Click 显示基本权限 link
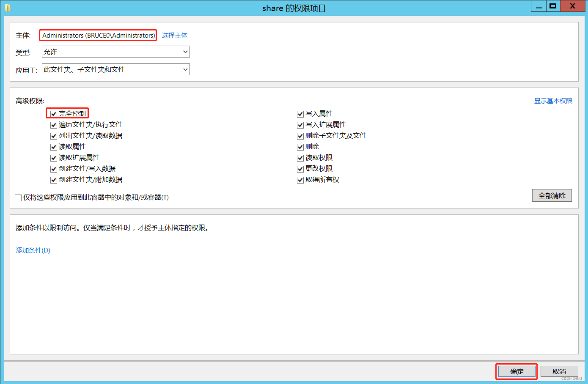This screenshot has width=588, height=384. tap(553, 101)
